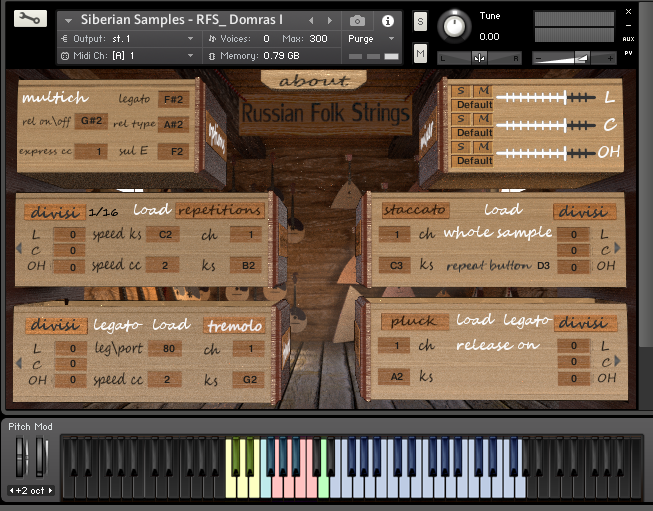
Task: Open the OH mic Default dropdown
Action: (473, 160)
